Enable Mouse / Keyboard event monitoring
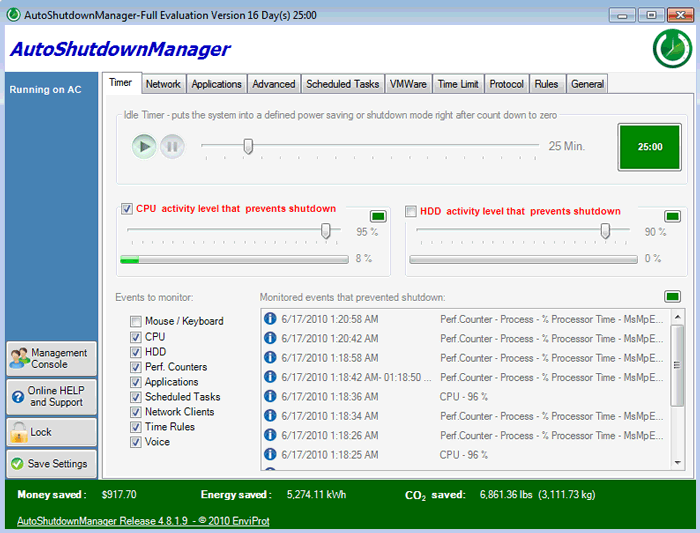This screenshot has width=700, height=533. coord(136,321)
